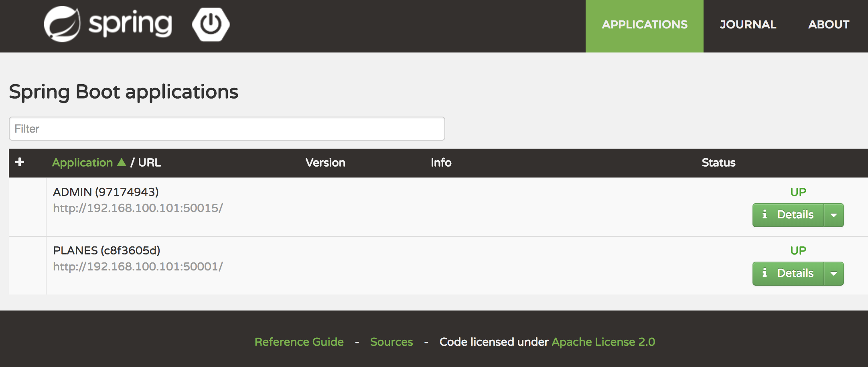The width and height of the screenshot is (868, 367).
Task: Click the Spring Boot power hexagon icon
Action: click(x=211, y=24)
